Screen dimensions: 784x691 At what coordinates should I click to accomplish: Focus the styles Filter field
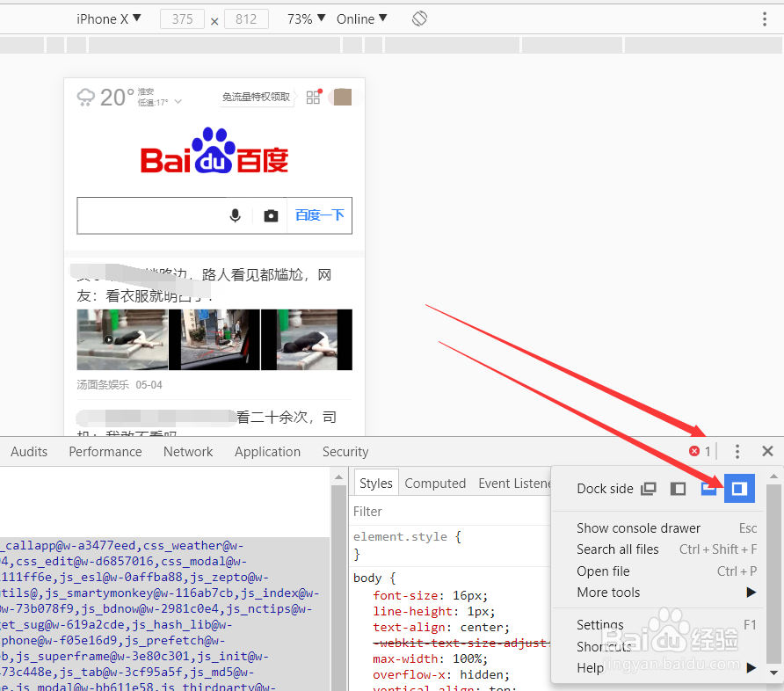[x=450, y=512]
